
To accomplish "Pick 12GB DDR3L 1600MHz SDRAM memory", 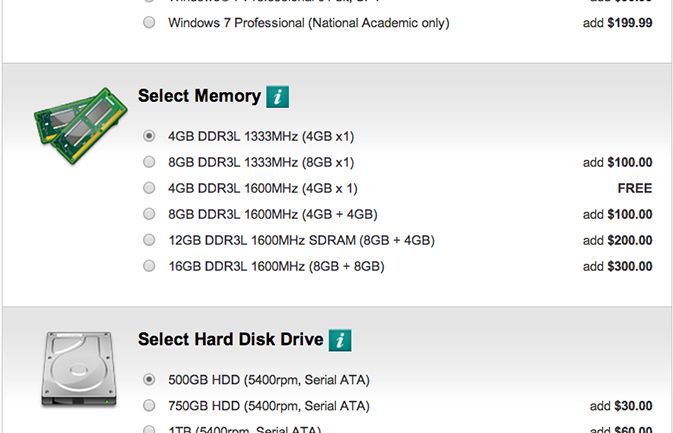I will [149, 240].
